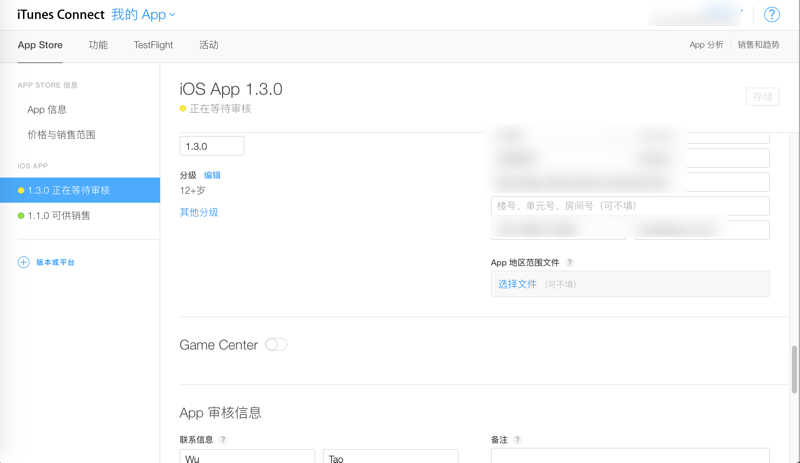This screenshot has height=463, width=800.
Task: Toggle the Game Center switch
Action: (x=276, y=345)
